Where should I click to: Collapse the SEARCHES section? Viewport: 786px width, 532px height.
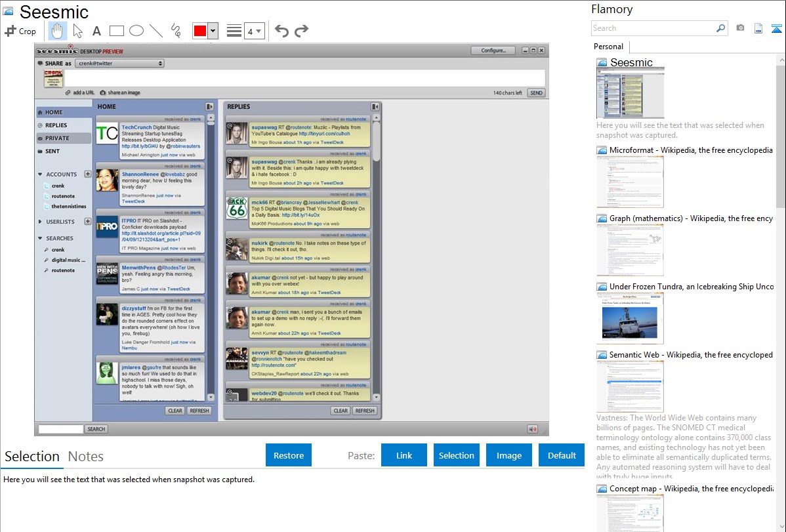pyautogui.click(x=40, y=239)
